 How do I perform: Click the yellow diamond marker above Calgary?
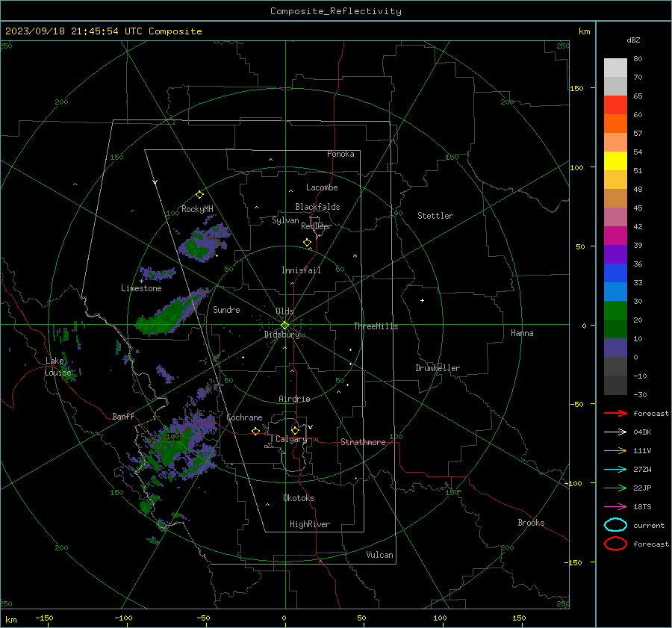tap(295, 430)
